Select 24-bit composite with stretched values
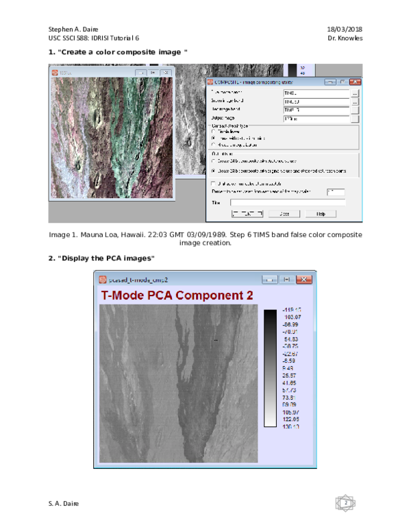Screen dimensions: 411x532 click(x=213, y=161)
